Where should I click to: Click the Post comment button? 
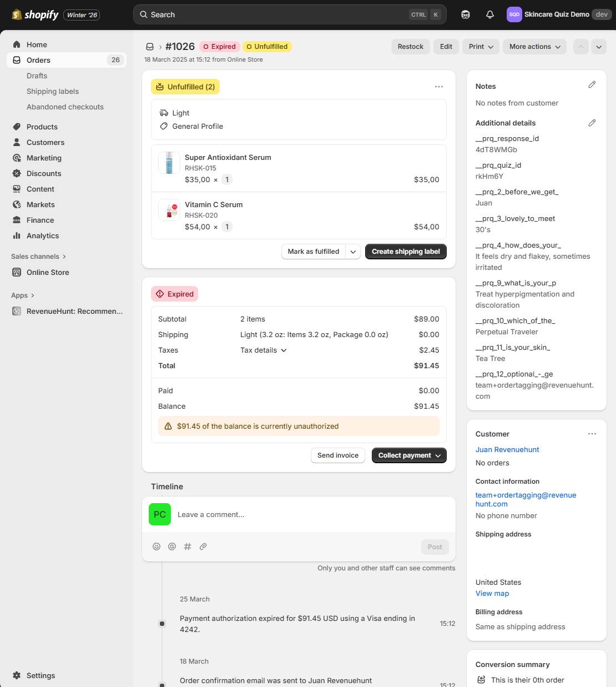(x=435, y=547)
